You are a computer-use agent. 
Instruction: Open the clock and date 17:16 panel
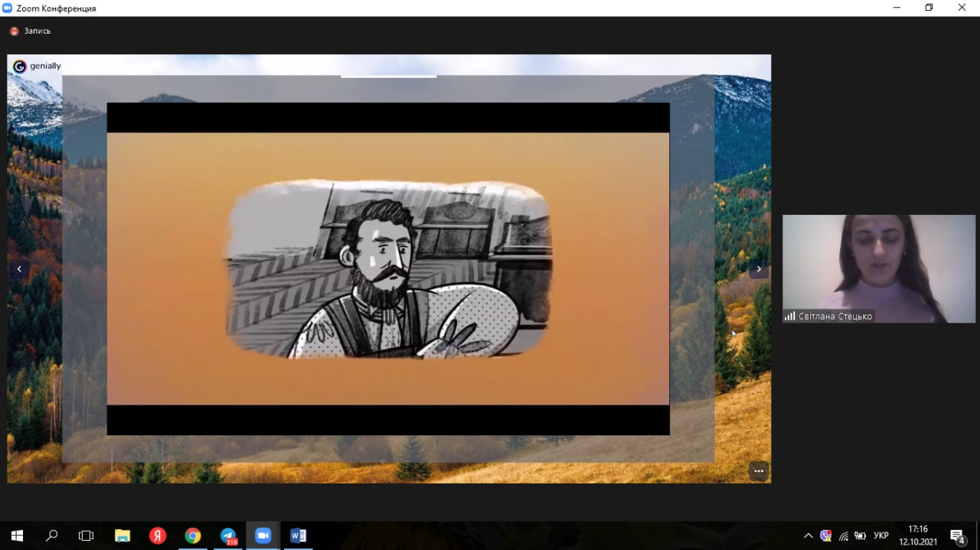(917, 535)
